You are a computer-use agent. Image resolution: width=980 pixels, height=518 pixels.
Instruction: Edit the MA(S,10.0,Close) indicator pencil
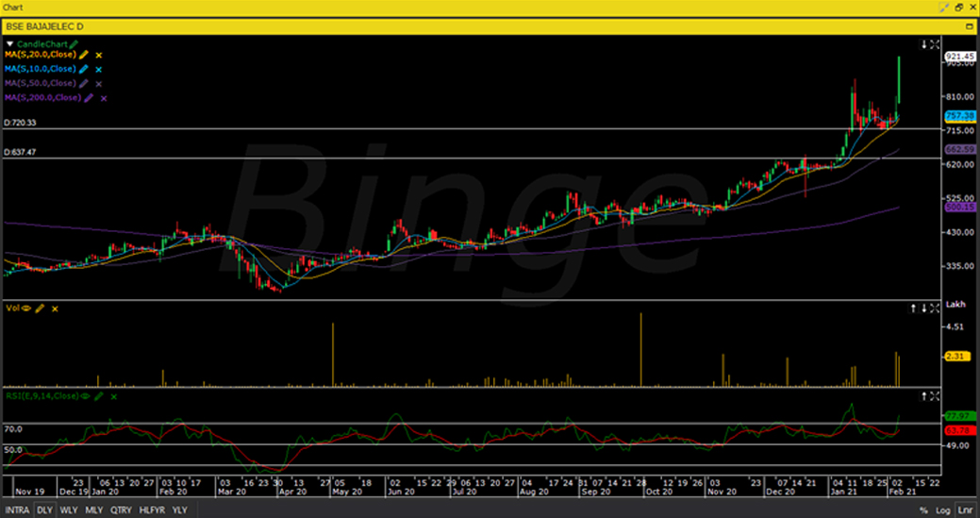pyautogui.click(x=84, y=70)
